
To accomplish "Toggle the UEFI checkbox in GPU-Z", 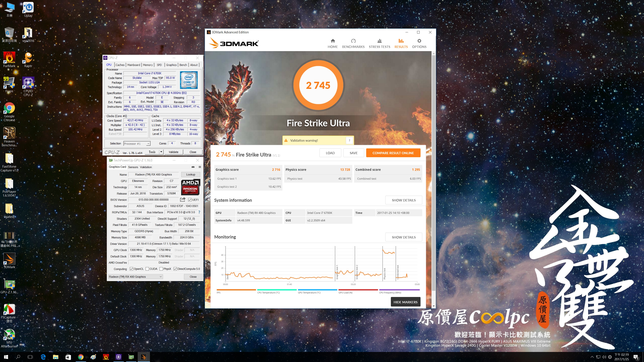I will (x=190, y=200).
